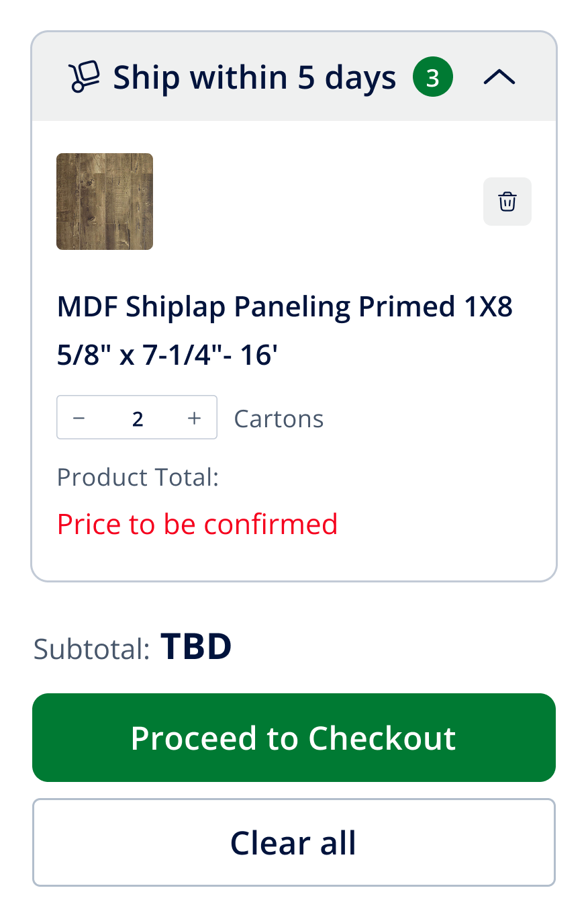Image resolution: width=588 pixels, height=919 pixels.
Task: Click the number 3 in the header badge
Action: (433, 79)
